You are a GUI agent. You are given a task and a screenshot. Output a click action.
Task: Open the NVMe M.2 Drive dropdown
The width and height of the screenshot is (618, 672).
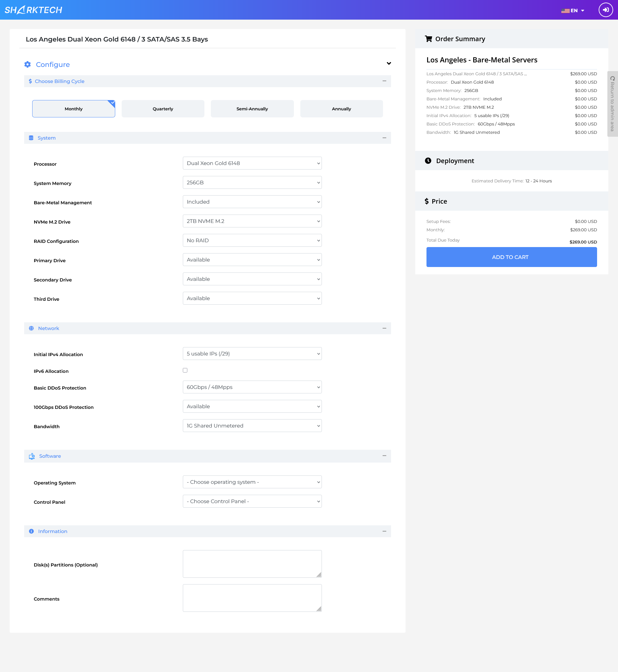coord(252,221)
